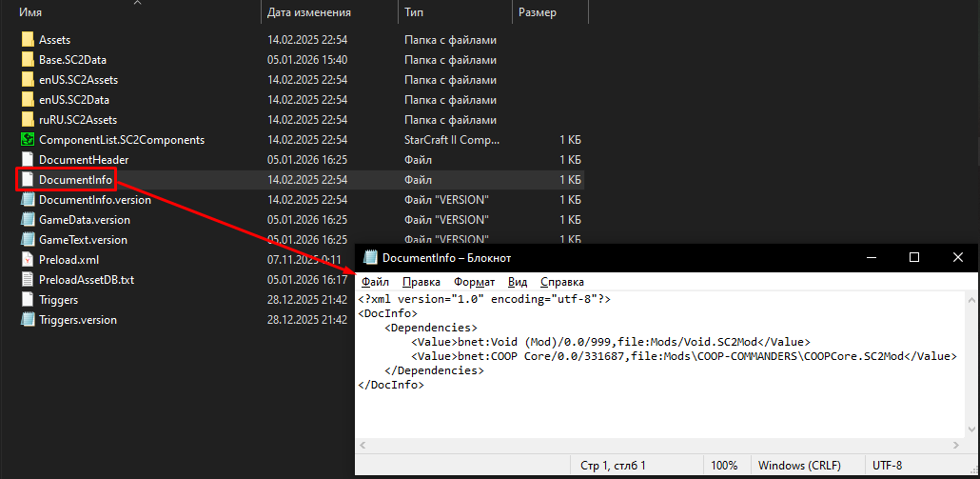Click the Файл "VERSION" type of DocumentInfo.version
Image resolution: width=980 pixels, height=479 pixels.
click(446, 200)
